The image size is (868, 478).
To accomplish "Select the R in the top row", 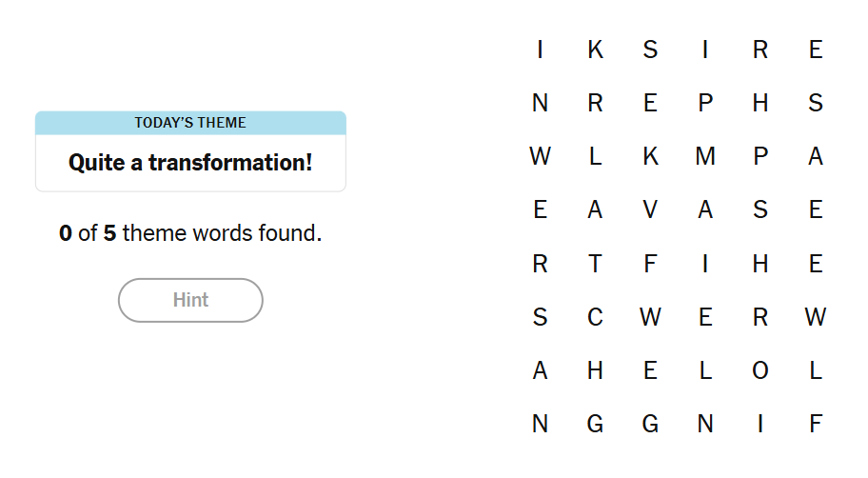I will point(760,50).
